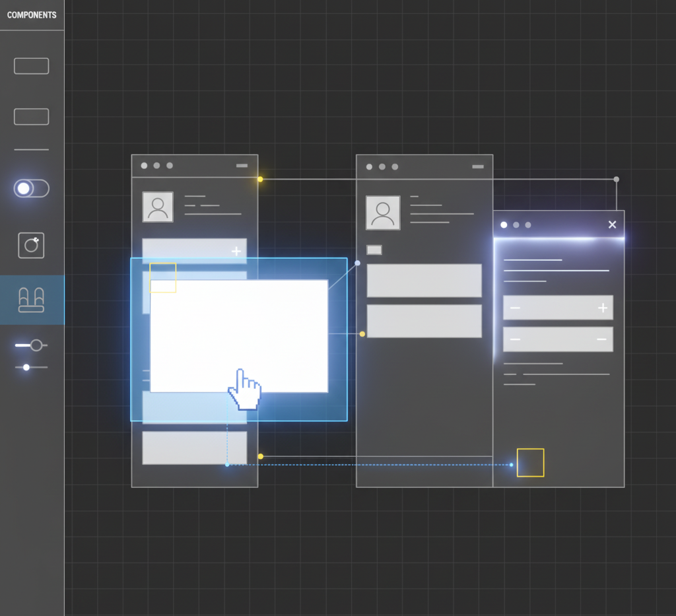Collapse the middle wireframe using its dash button
The width and height of the screenshot is (676, 616).
(x=477, y=167)
